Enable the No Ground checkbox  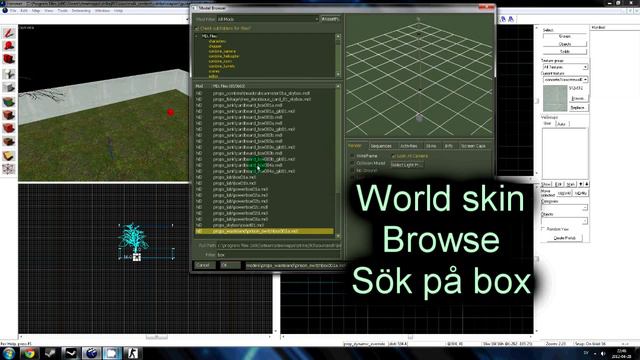(x=352, y=170)
